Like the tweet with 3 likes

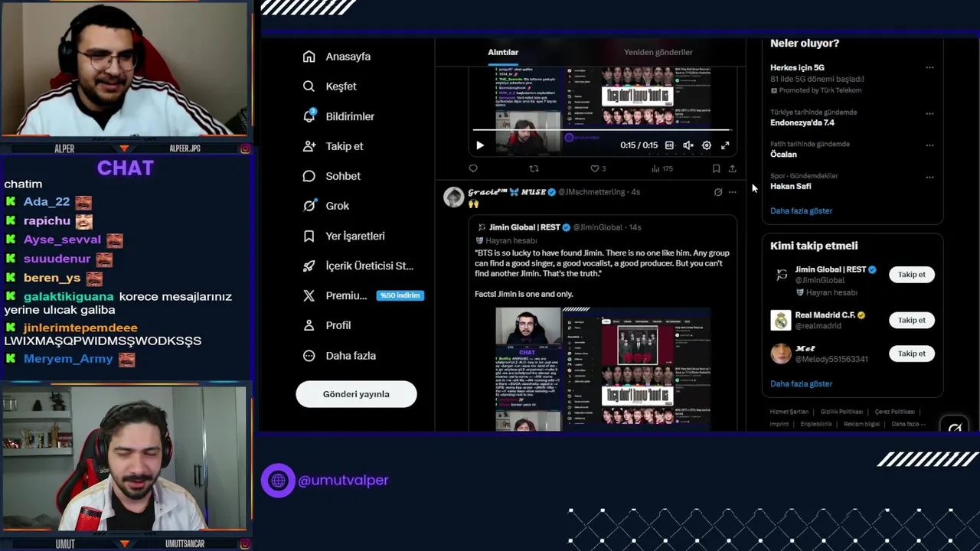pyautogui.click(x=597, y=168)
